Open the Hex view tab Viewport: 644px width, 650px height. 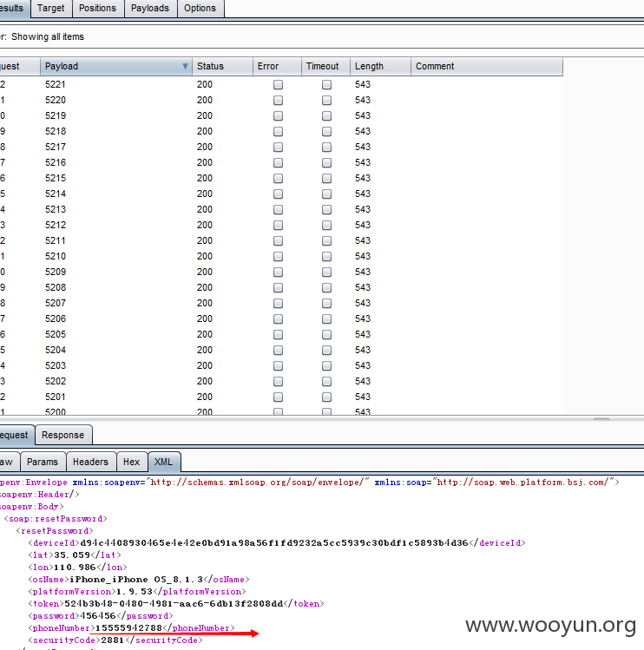[131, 462]
